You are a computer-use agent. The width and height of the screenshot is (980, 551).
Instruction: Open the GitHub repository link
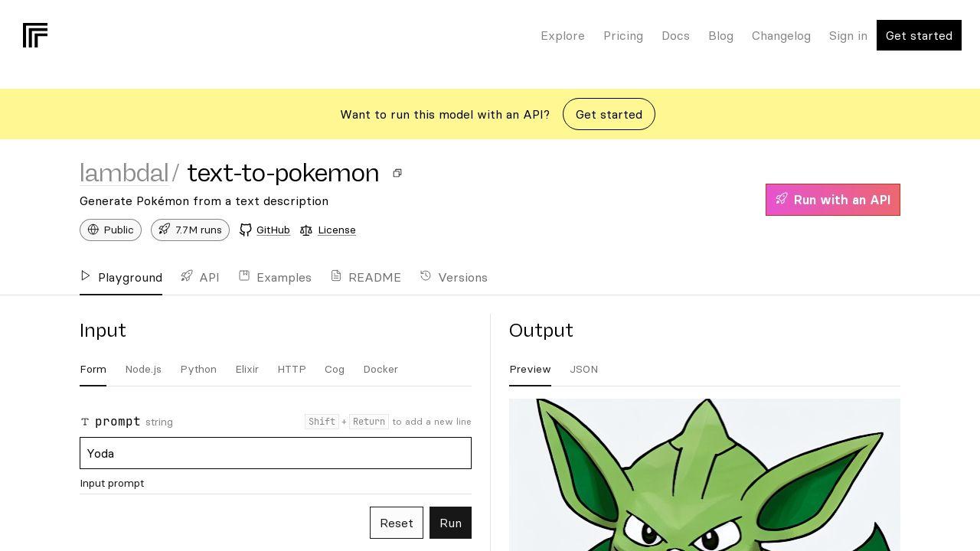point(273,230)
